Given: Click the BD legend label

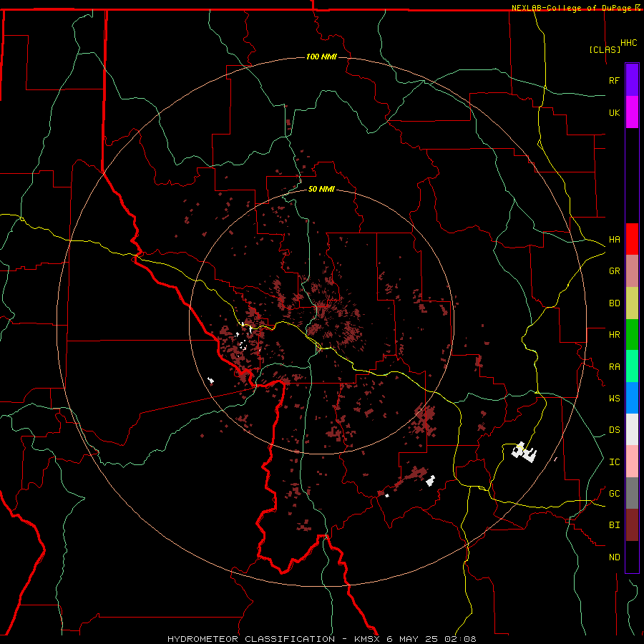Looking at the screenshot, I should (x=614, y=303).
